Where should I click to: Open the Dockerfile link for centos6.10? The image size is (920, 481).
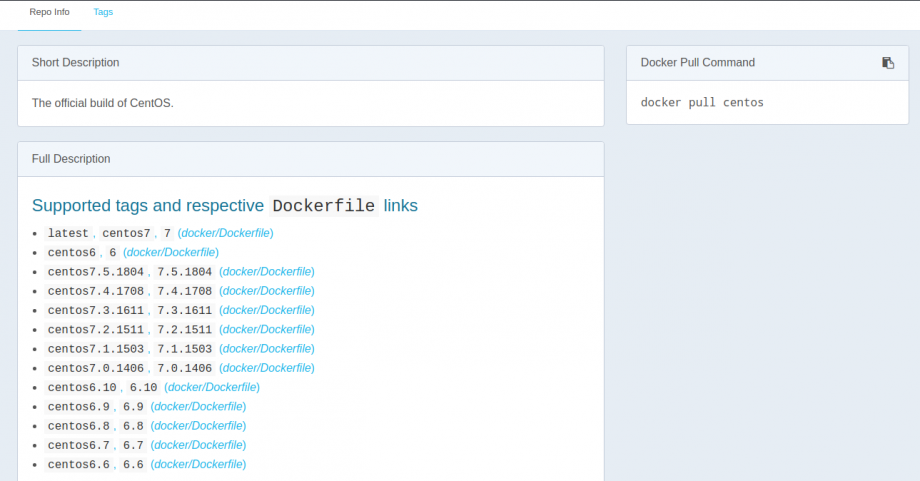(212, 387)
